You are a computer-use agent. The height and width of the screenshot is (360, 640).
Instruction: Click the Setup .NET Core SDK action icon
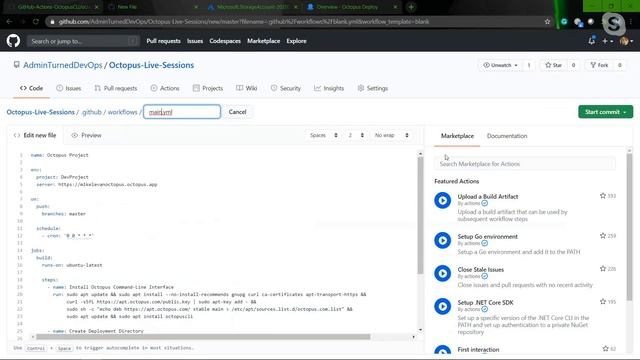[x=442, y=306]
